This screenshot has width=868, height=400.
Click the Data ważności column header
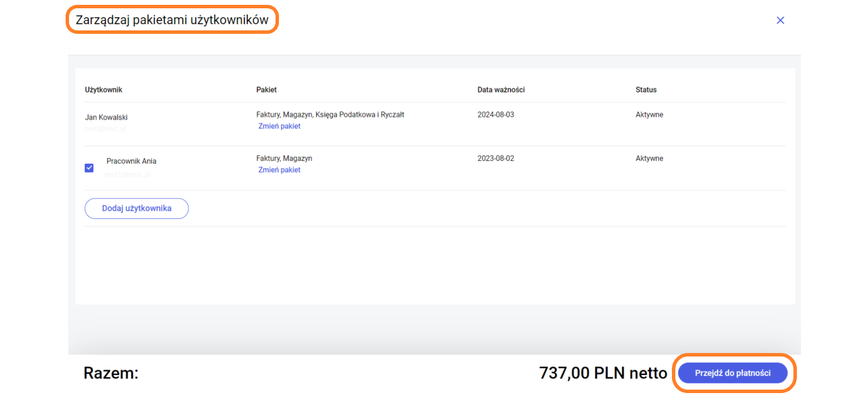point(501,90)
